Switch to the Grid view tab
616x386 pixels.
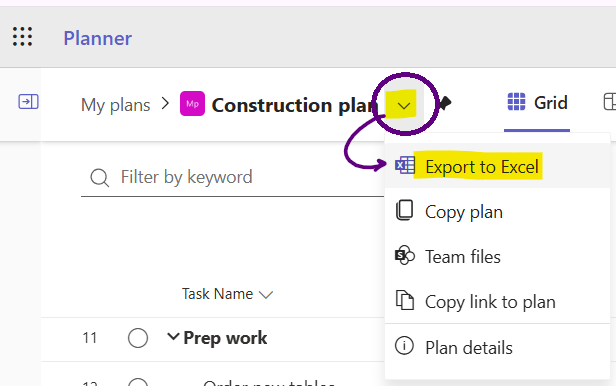tap(537, 103)
